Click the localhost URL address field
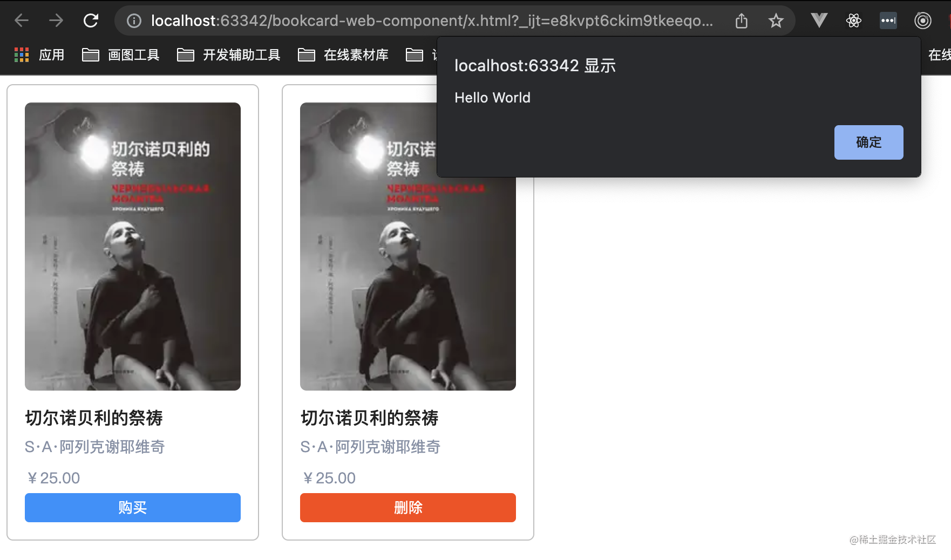 tap(432, 21)
